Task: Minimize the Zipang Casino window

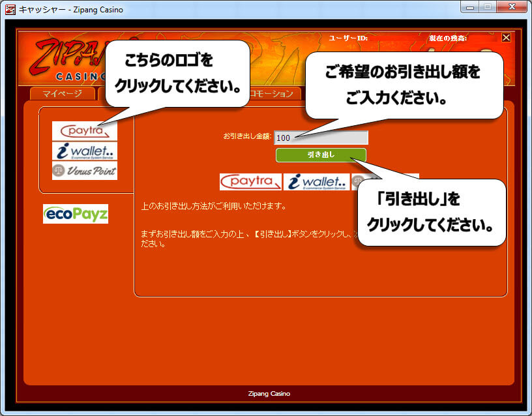Action: [x=470, y=7]
